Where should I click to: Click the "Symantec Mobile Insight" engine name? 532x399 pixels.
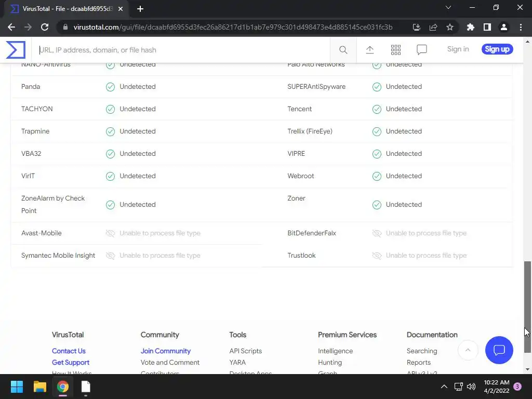coord(58,256)
